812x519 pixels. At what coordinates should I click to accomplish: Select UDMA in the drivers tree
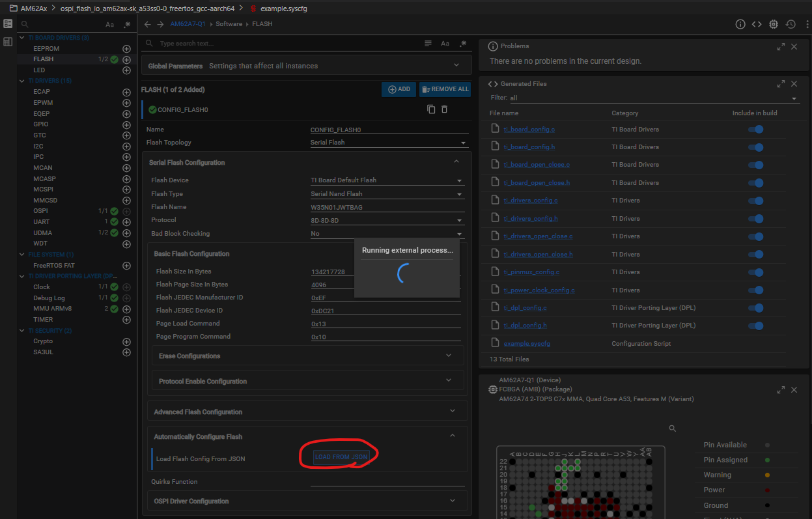(x=42, y=233)
